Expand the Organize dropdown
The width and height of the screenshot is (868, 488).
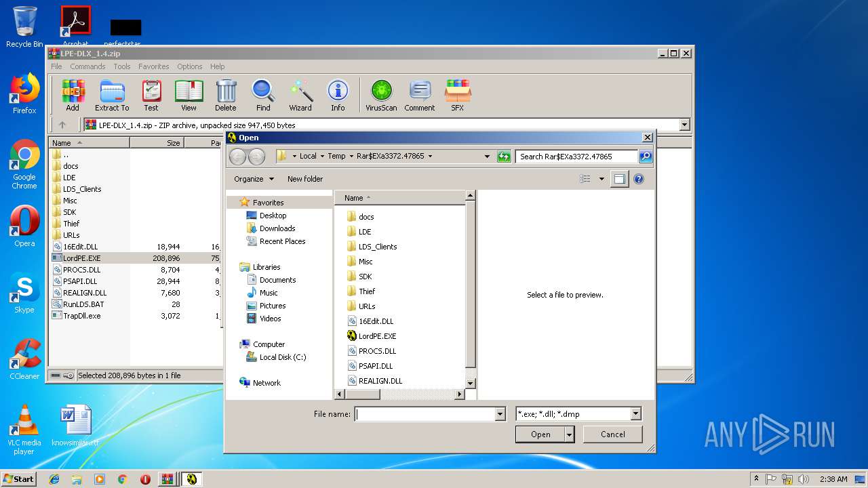point(254,179)
